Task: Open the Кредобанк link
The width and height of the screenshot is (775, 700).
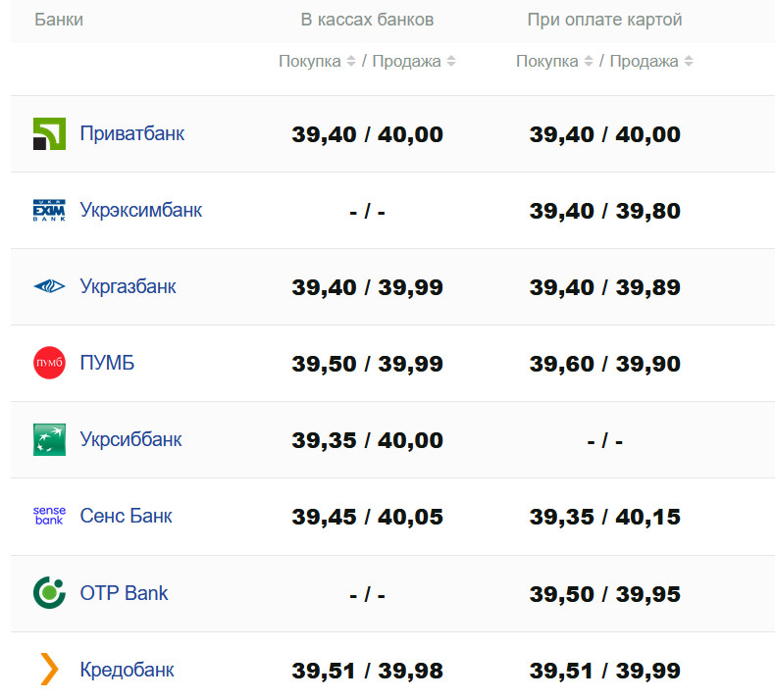Action: pyautogui.click(x=127, y=671)
